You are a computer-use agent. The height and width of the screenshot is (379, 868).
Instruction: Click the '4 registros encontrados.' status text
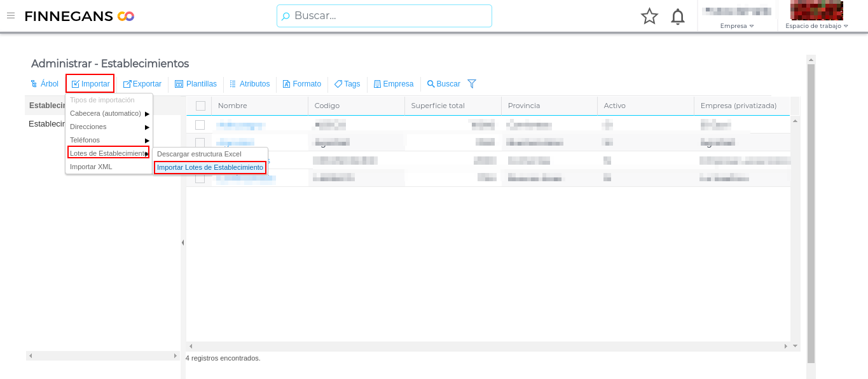223,358
